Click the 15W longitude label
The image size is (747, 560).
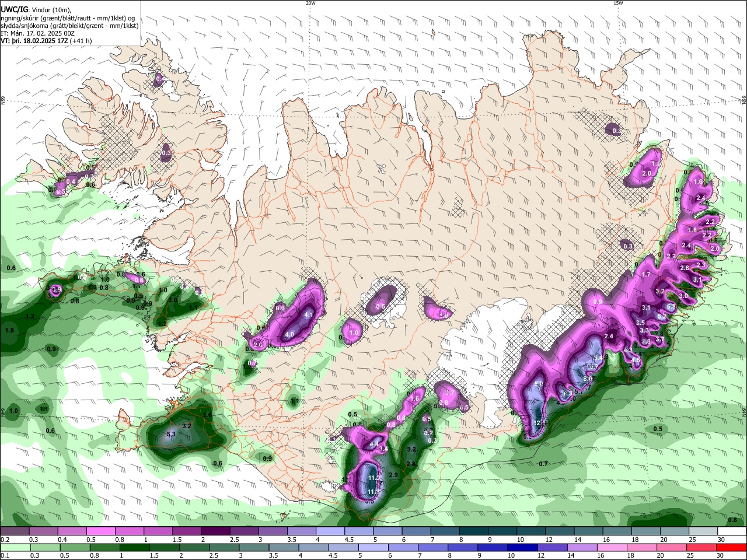(x=618, y=3)
